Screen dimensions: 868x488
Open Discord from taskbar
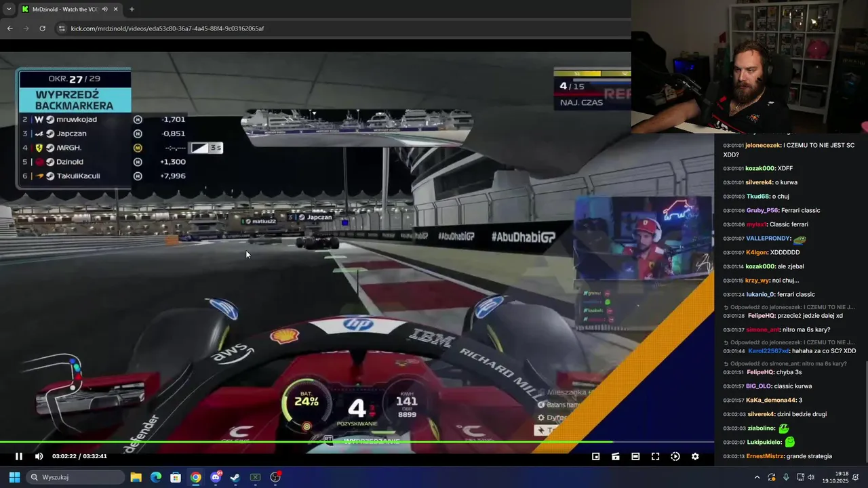216,477
